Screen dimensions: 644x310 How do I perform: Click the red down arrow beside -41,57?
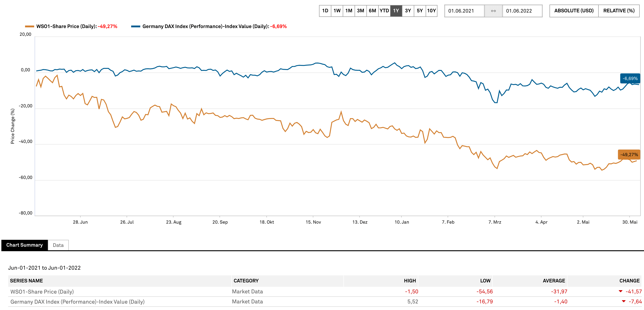[x=620, y=291]
